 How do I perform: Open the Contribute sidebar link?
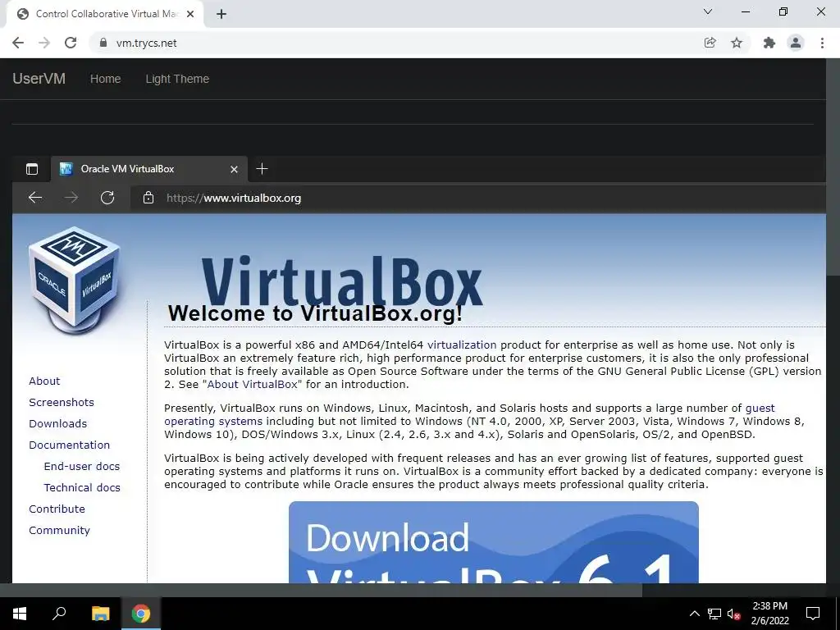[x=57, y=509]
